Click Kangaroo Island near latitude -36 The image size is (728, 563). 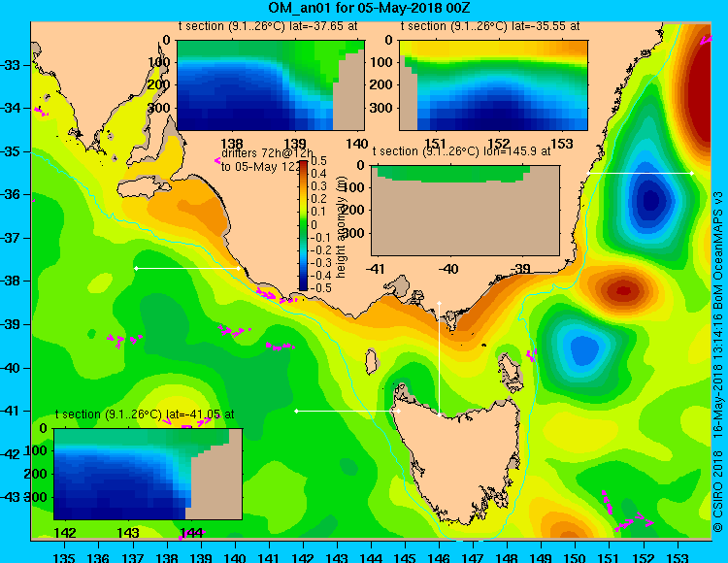click(142, 186)
